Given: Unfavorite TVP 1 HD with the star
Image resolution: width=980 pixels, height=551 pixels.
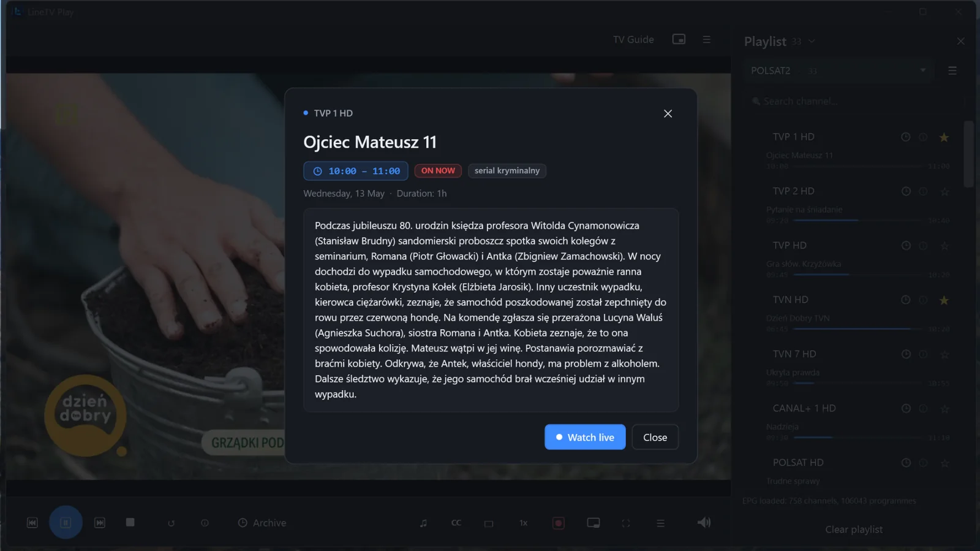Looking at the screenshot, I should 944,137.
